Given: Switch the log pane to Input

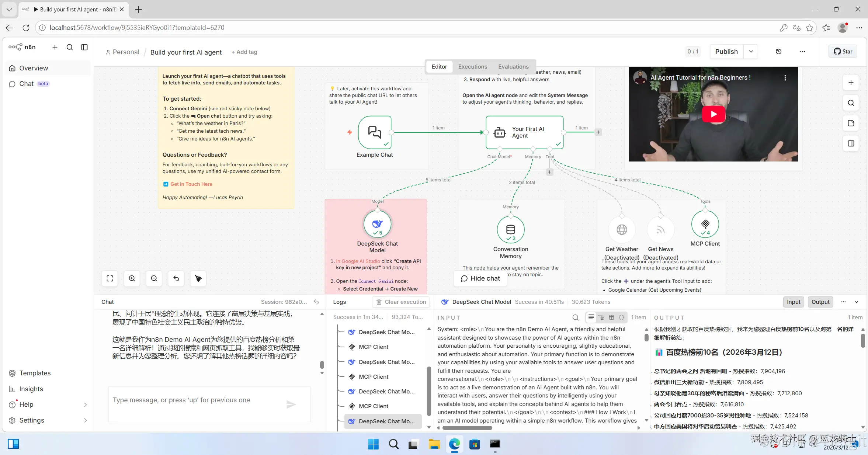Looking at the screenshot, I should coord(793,302).
